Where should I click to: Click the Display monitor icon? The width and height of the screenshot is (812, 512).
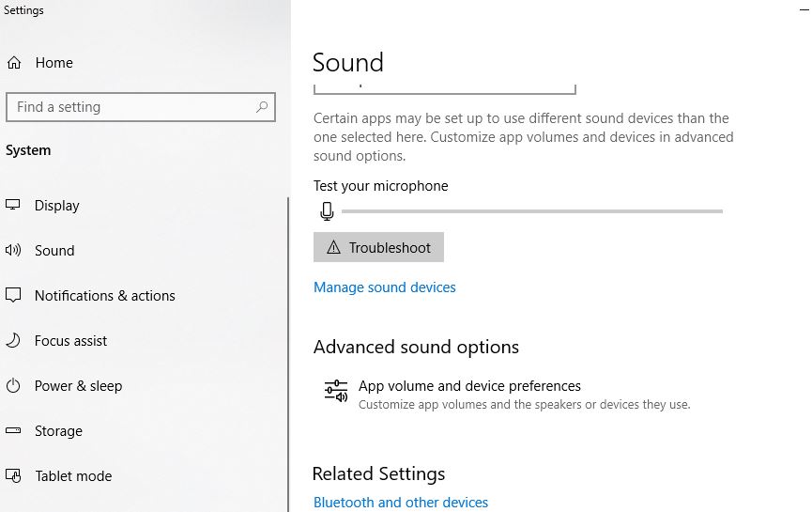pyautogui.click(x=13, y=206)
